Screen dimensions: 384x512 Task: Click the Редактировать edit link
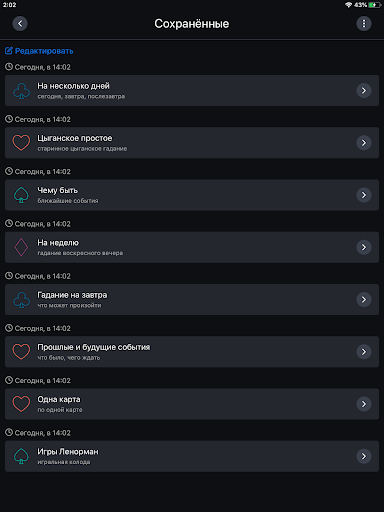point(39,51)
